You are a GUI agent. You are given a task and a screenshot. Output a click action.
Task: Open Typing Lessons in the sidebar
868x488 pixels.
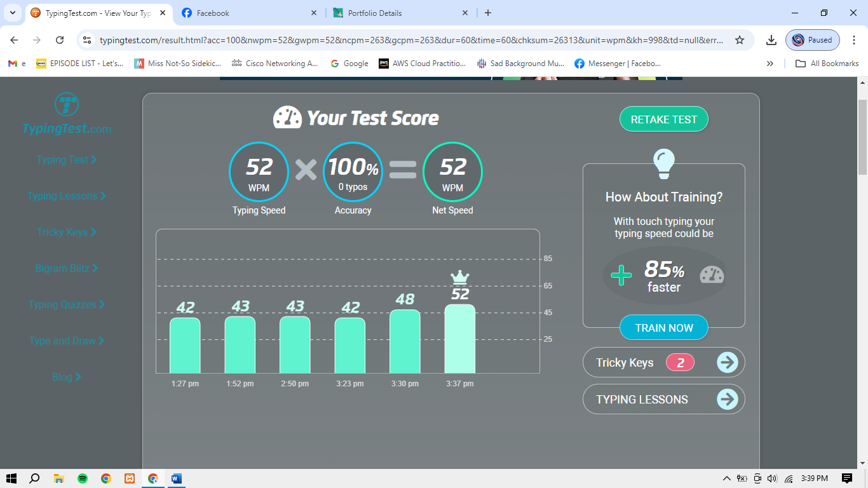[67, 196]
